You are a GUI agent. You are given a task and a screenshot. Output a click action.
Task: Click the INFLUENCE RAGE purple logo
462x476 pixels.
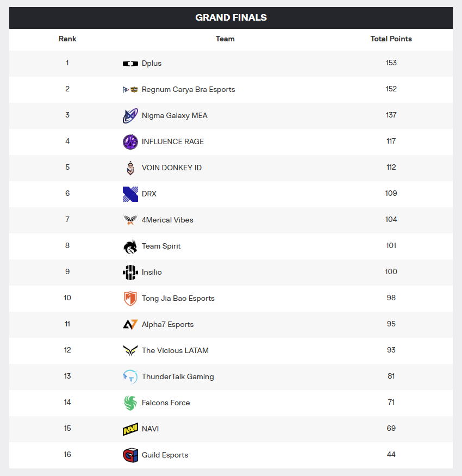(130, 142)
